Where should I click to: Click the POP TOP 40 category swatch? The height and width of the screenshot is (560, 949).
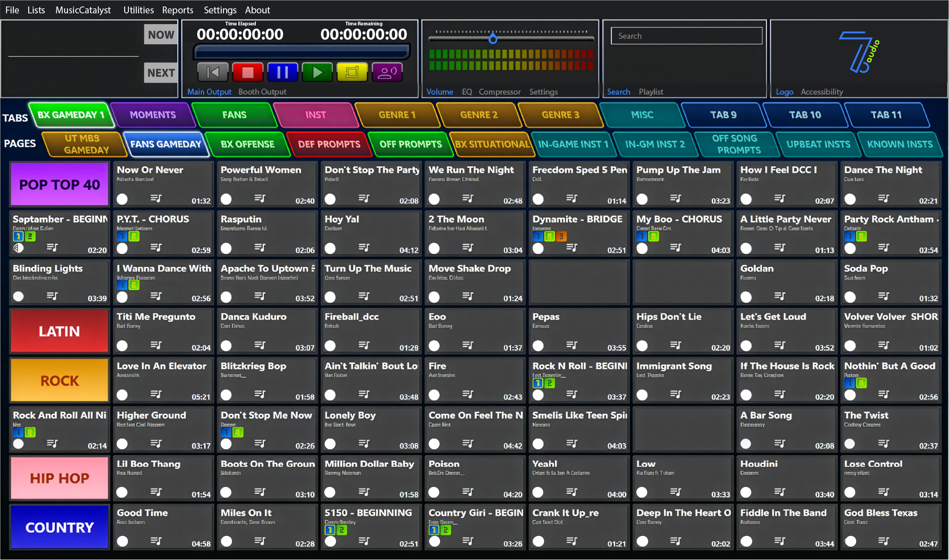[x=60, y=184]
